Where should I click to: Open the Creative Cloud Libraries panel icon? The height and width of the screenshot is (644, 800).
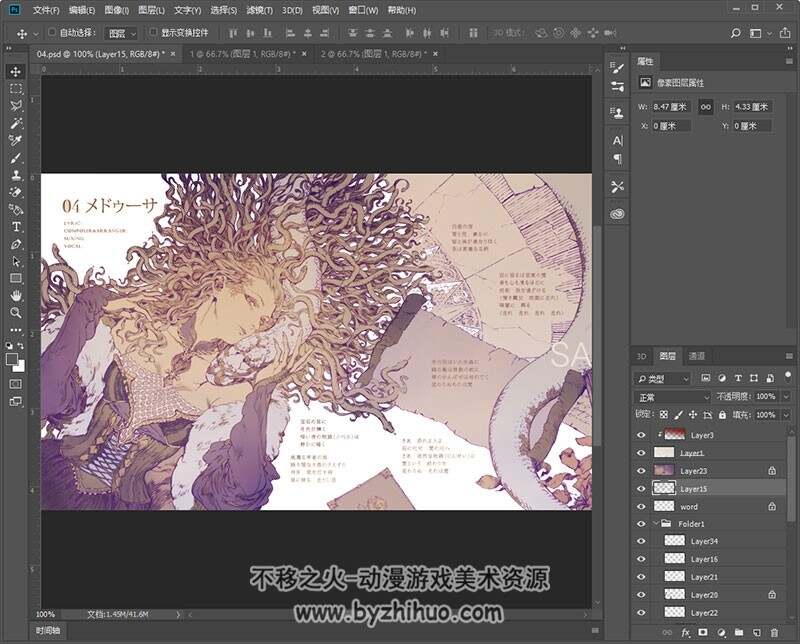[618, 214]
